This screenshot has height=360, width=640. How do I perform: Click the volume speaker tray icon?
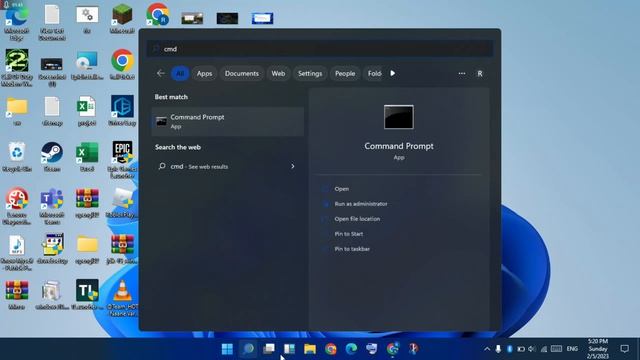532,349
